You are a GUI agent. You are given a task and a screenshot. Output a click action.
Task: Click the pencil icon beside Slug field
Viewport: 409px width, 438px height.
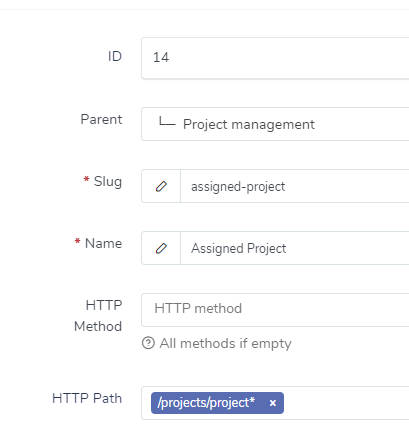pos(161,186)
